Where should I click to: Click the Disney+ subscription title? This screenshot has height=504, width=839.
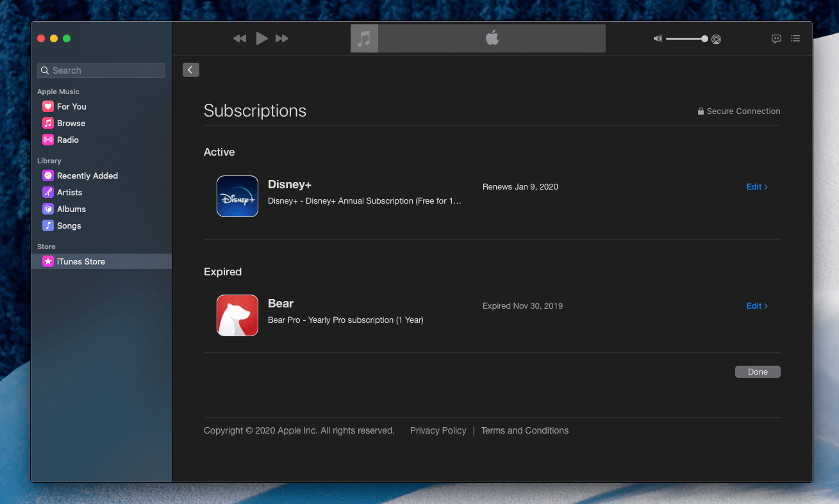290,184
